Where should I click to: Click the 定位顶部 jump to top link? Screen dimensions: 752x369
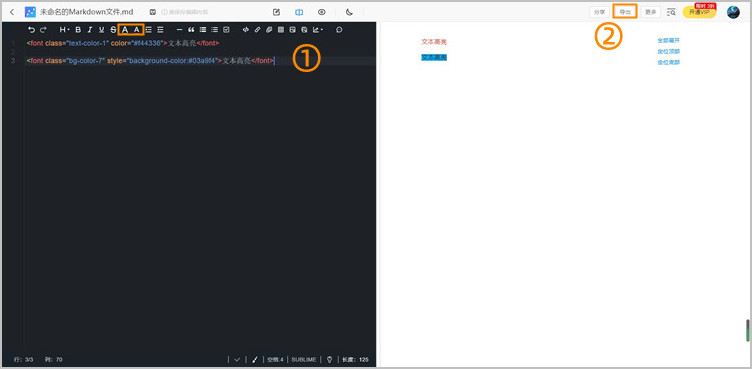[x=669, y=51]
